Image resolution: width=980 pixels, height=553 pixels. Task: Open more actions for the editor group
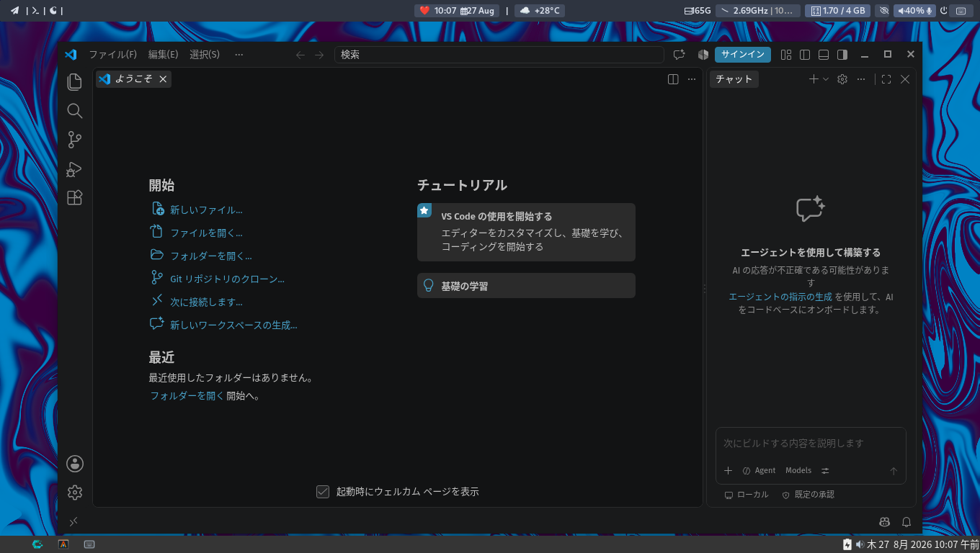coord(692,79)
